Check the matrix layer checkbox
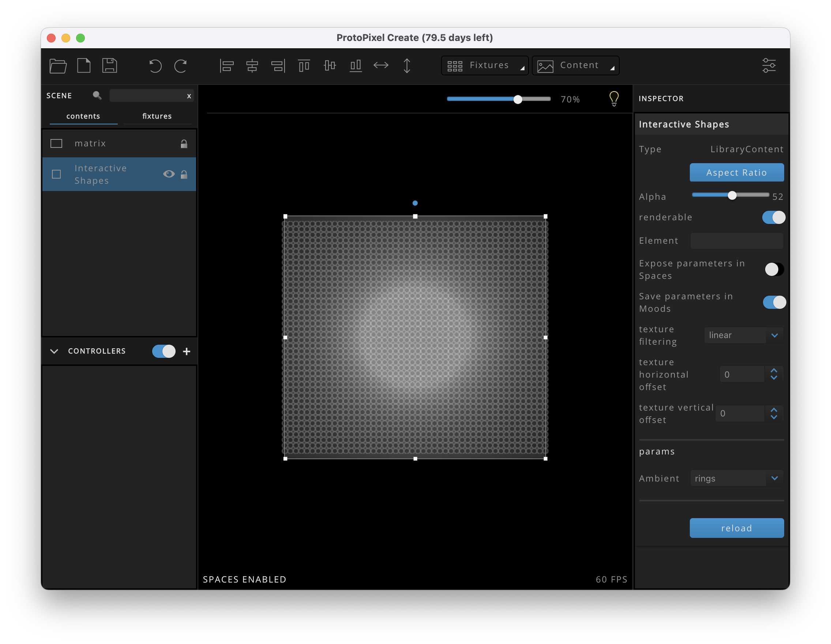Screen dimensions: 831x644 (x=56, y=143)
